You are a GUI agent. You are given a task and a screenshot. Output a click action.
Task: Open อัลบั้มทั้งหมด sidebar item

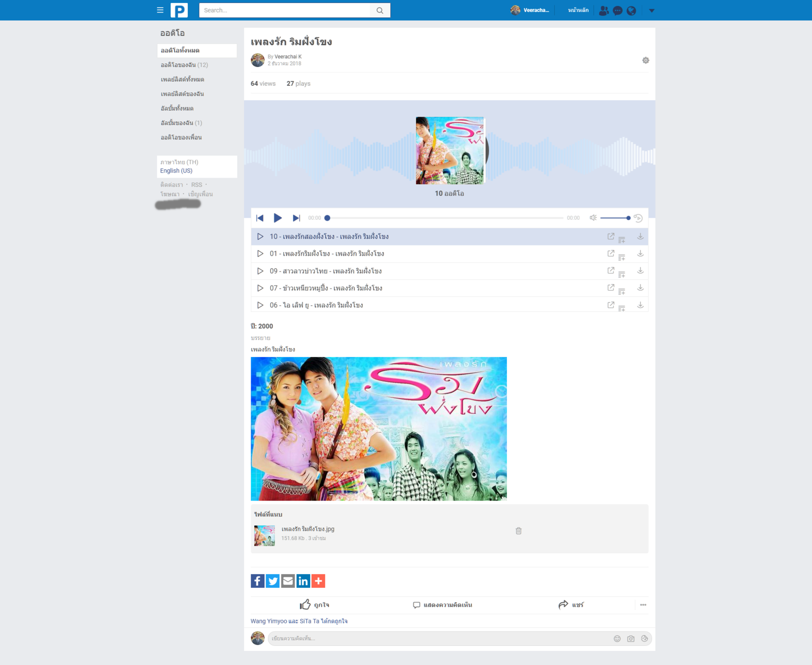tap(177, 109)
